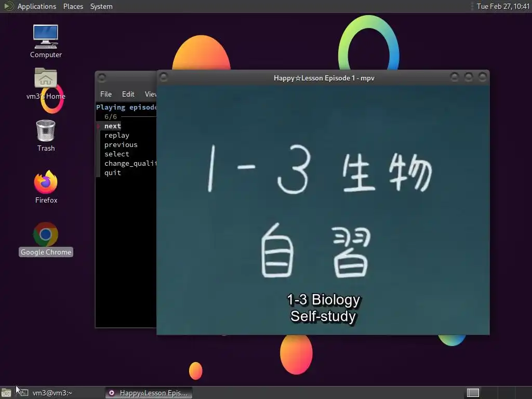
Task: Minimize the mpv video window
Action: coord(454,77)
